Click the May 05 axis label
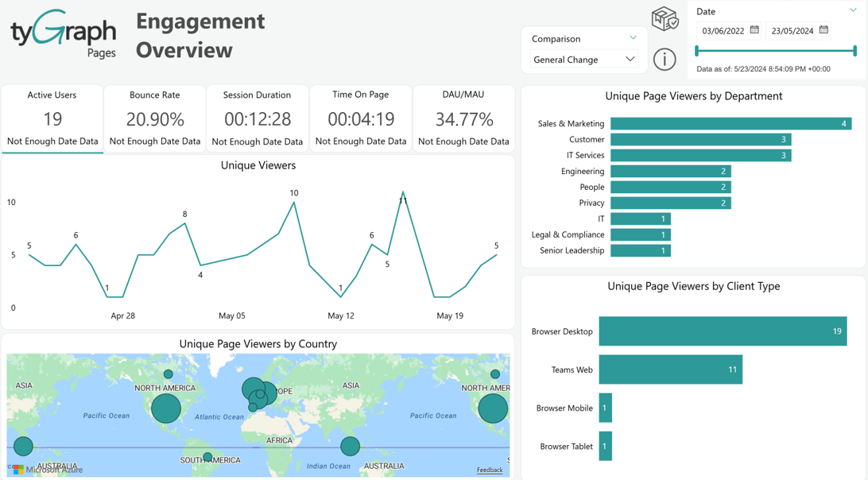The width and height of the screenshot is (868, 480). click(231, 315)
